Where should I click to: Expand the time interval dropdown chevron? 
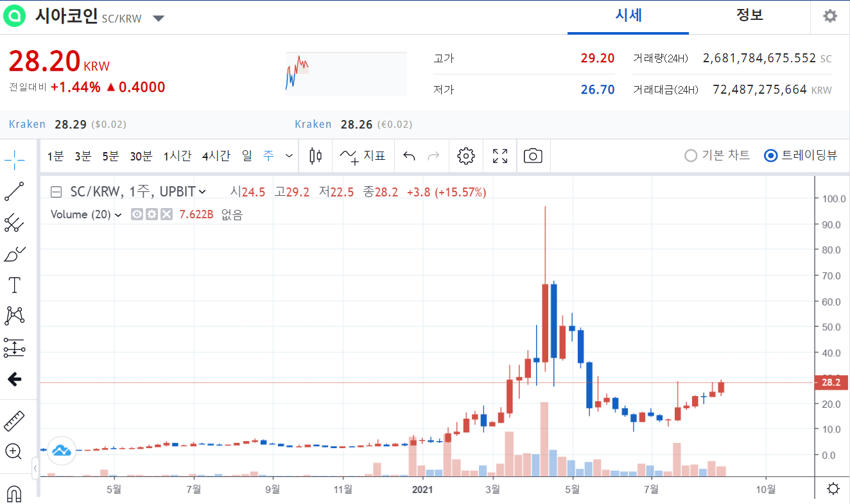(x=289, y=155)
